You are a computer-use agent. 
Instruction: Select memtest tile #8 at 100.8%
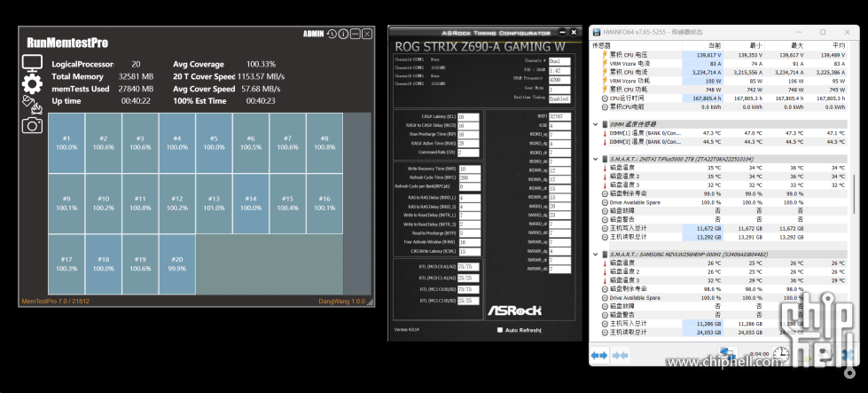click(325, 144)
